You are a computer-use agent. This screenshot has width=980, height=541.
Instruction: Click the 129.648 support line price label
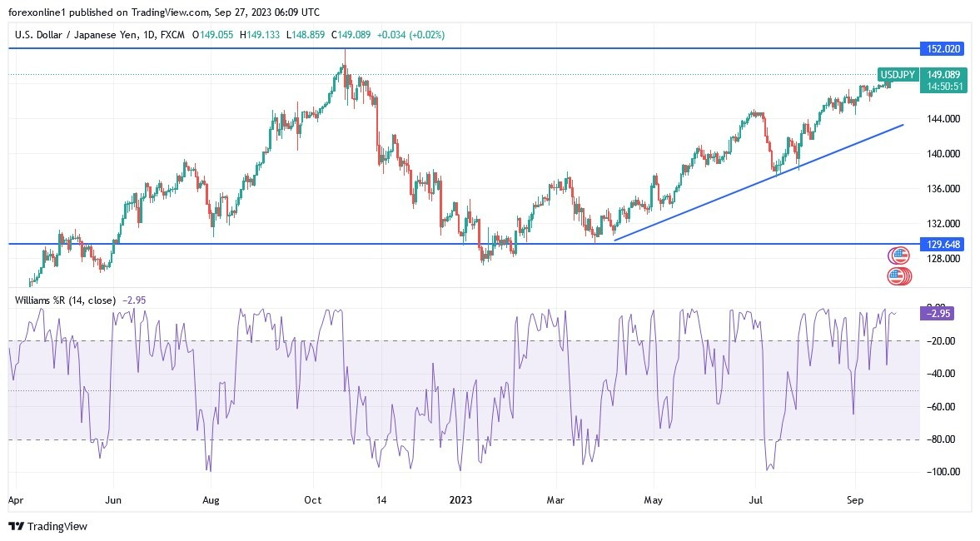942,245
